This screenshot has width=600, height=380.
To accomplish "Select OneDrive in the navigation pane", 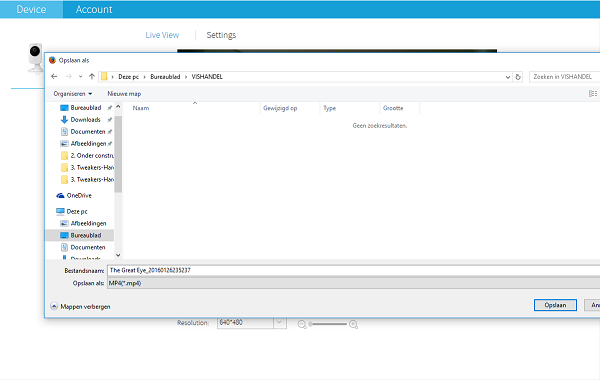I will 74,196.
